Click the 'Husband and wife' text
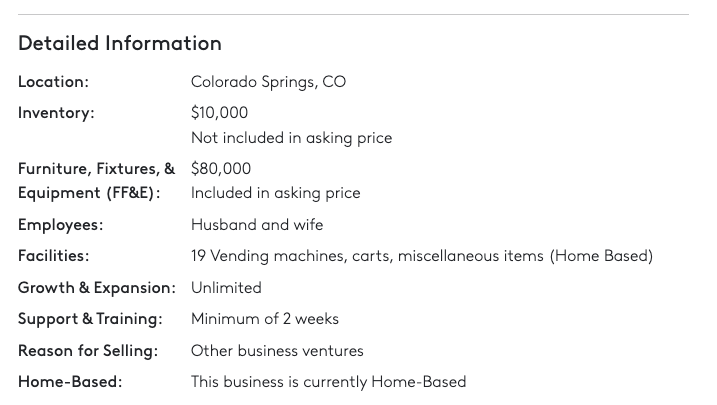The image size is (717, 405). click(x=257, y=225)
